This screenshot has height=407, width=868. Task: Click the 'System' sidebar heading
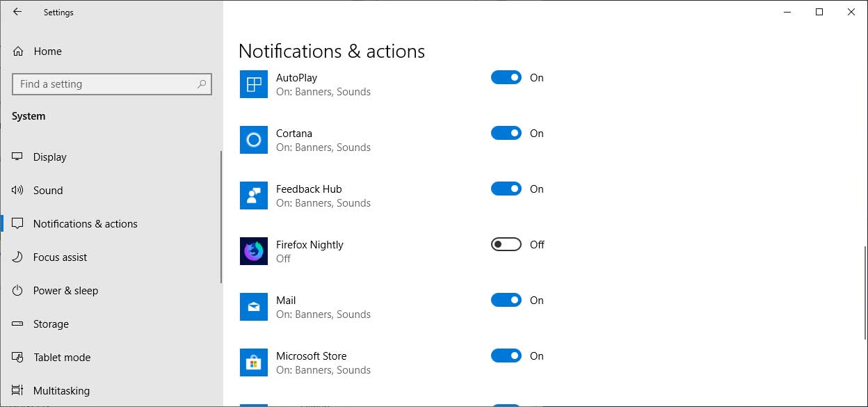point(29,116)
